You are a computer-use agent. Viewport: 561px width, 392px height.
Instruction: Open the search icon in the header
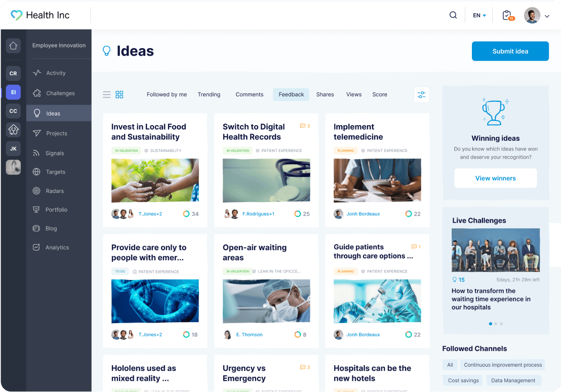tap(453, 15)
